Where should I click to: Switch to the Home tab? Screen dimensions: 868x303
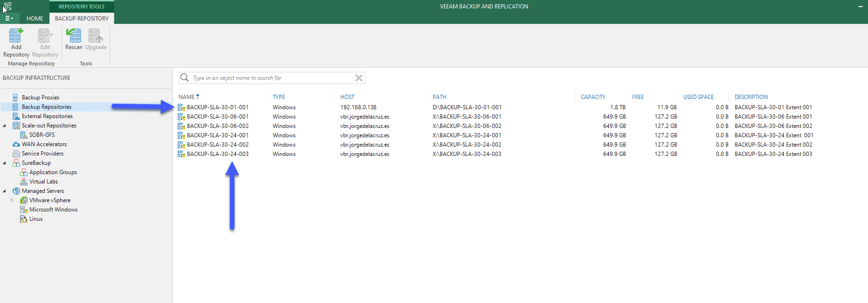coord(34,18)
